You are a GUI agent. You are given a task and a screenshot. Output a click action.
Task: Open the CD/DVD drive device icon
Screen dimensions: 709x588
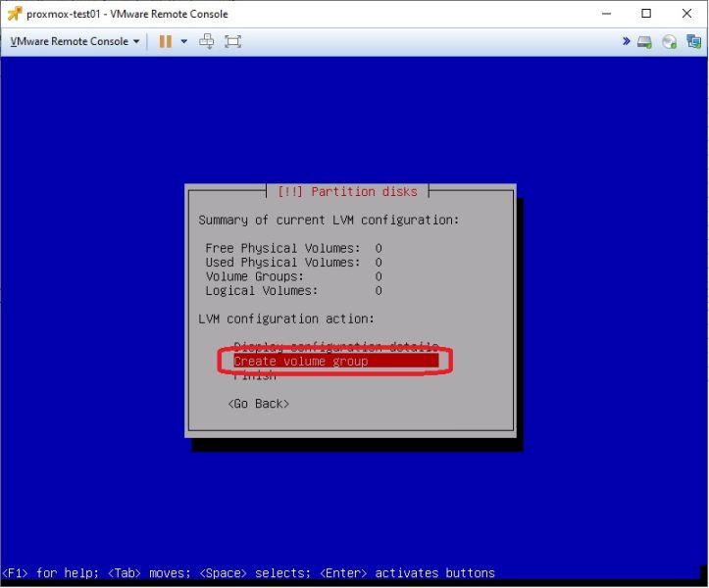[x=669, y=42]
